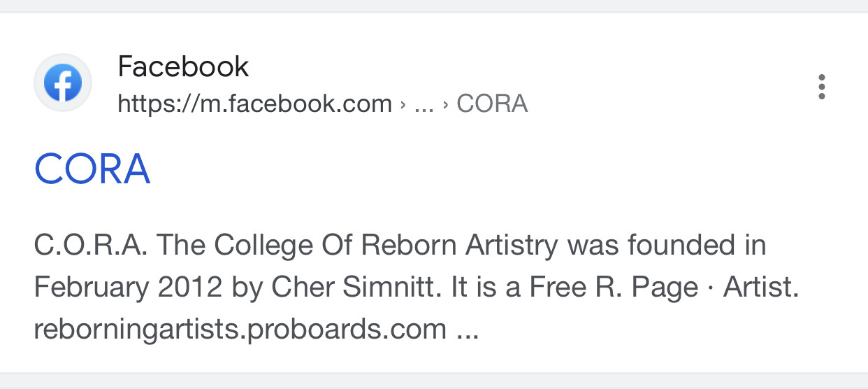
Task: Click the first chevron after m.facebook.com
Action: click(403, 105)
